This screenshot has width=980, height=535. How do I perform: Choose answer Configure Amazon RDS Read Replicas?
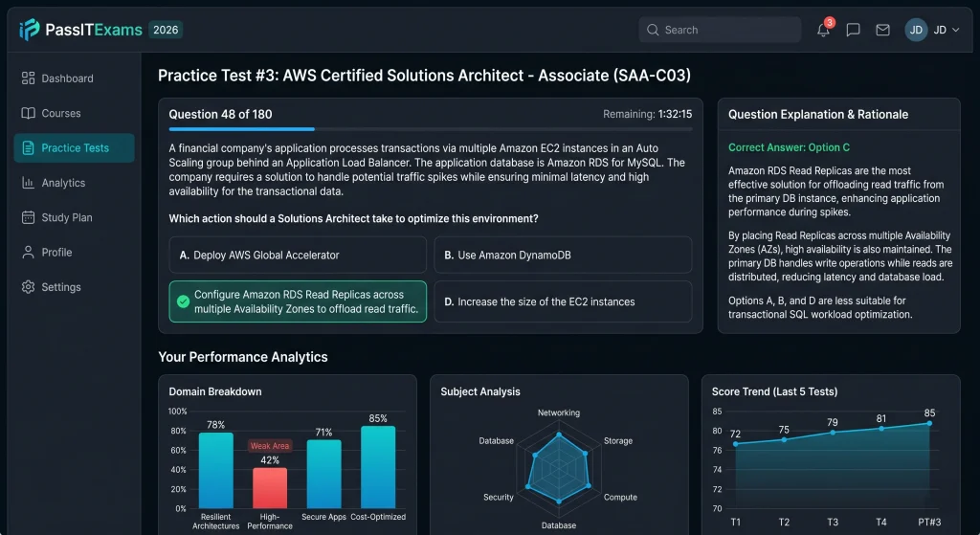[298, 301]
